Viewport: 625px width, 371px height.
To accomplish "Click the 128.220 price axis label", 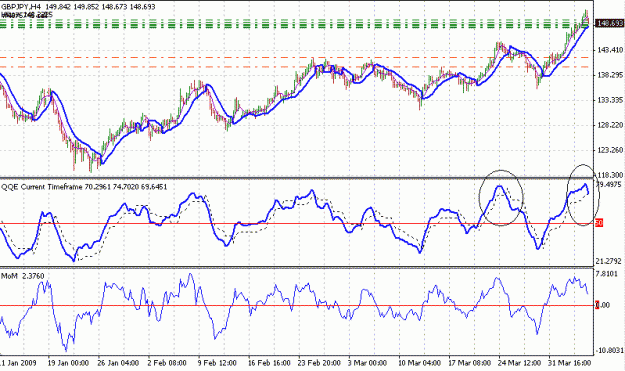I will point(610,125).
